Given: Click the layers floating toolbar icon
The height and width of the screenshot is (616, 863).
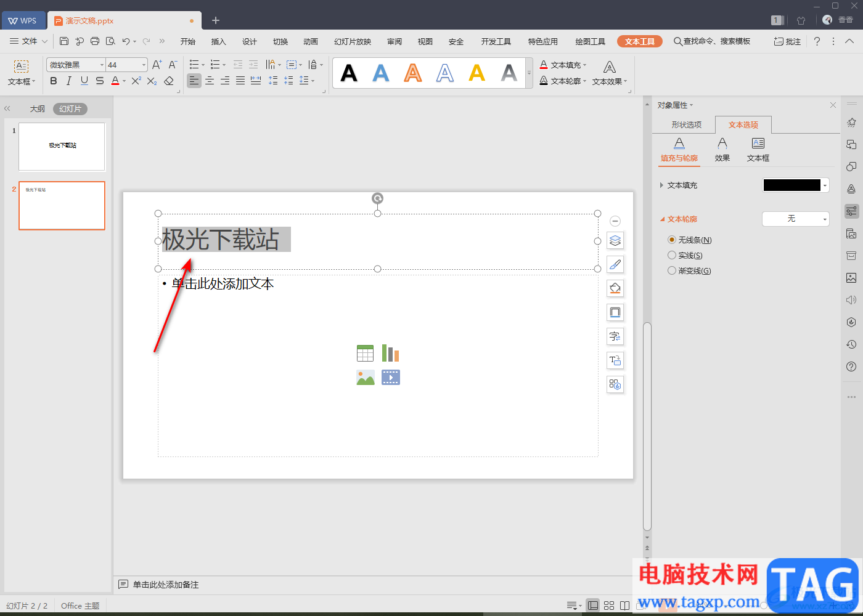Looking at the screenshot, I should pos(615,240).
